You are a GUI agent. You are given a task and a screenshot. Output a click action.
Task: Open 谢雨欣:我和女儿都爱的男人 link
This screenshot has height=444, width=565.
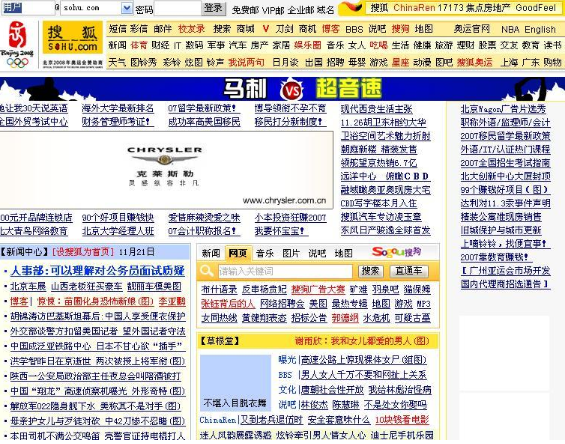click(x=362, y=341)
